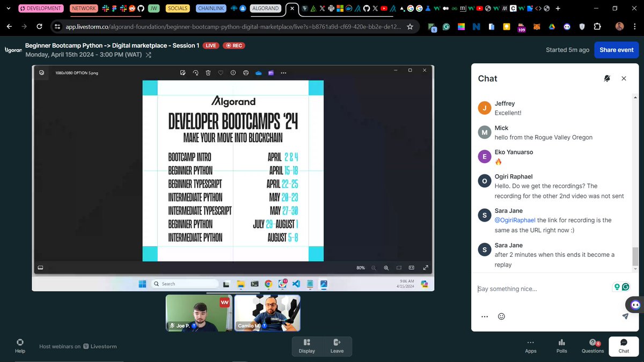Click Edit image icon in shared Photos window
Image resolution: width=644 pixels, height=362 pixels.
pos(183,72)
